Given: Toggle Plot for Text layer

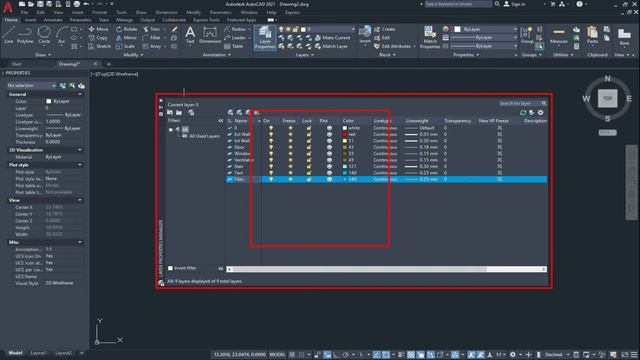Looking at the screenshot, I should (x=329, y=173).
